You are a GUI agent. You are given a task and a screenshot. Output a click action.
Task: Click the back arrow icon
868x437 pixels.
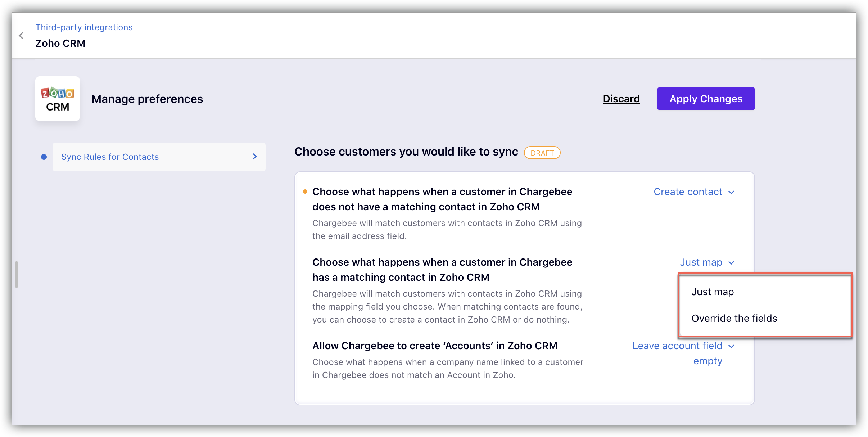pyautogui.click(x=21, y=36)
